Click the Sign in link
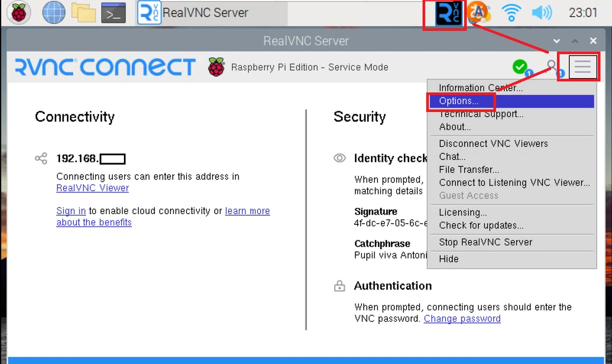The height and width of the screenshot is (364, 612). point(71,211)
